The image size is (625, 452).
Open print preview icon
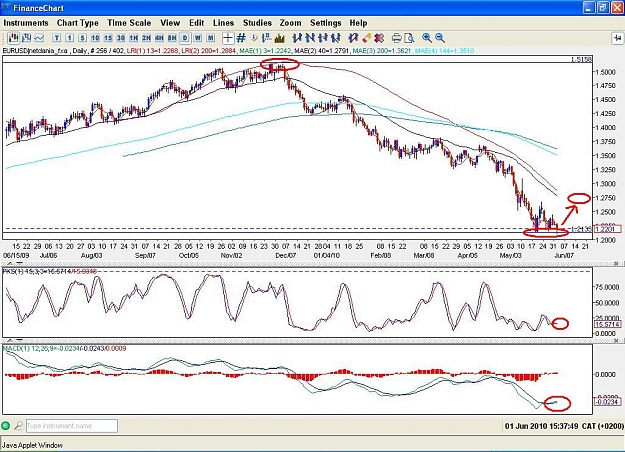coord(409,38)
